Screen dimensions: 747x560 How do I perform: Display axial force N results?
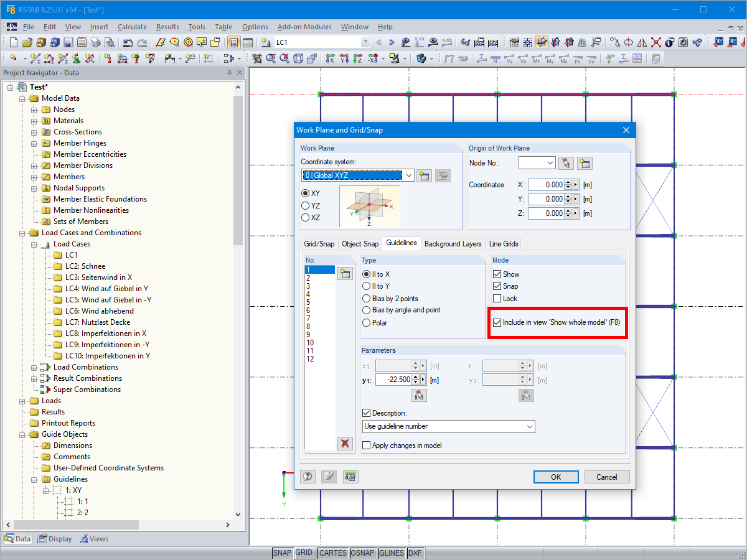point(495,58)
